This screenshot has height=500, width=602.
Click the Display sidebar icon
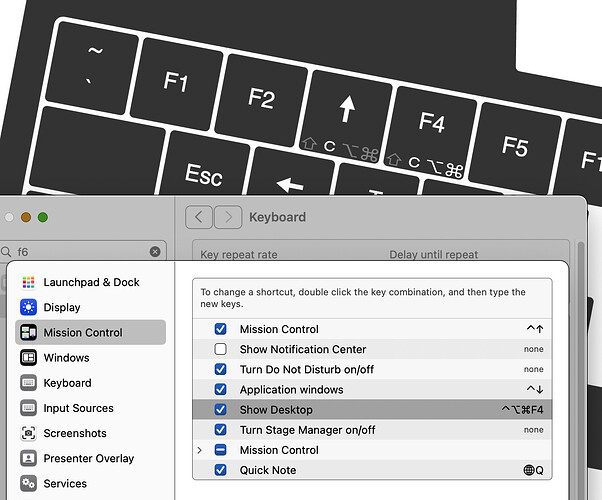pos(28,307)
